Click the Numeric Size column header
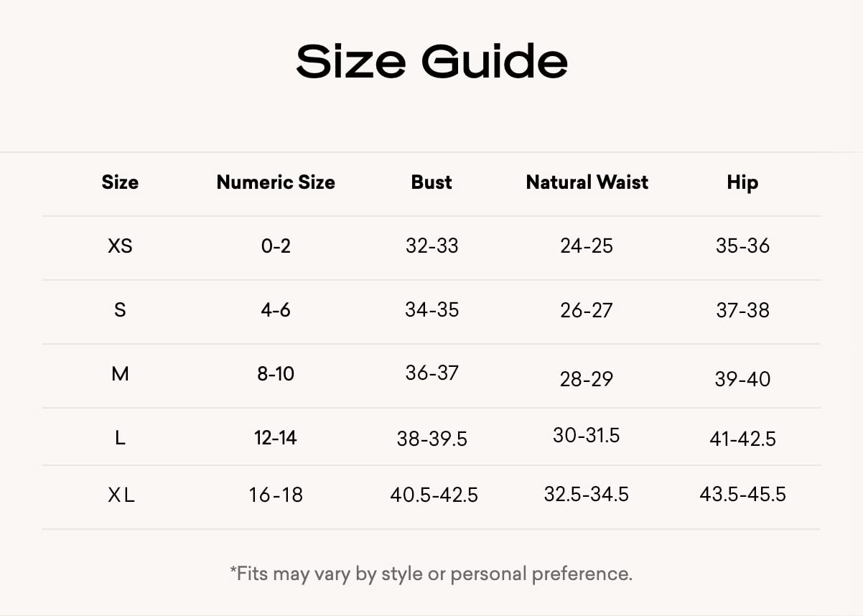 276,182
